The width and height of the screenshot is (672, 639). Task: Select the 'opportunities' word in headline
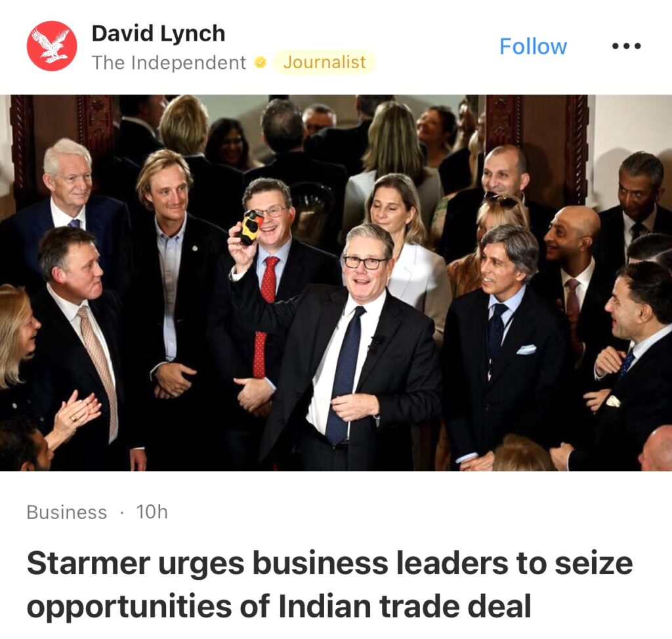pos(129,608)
